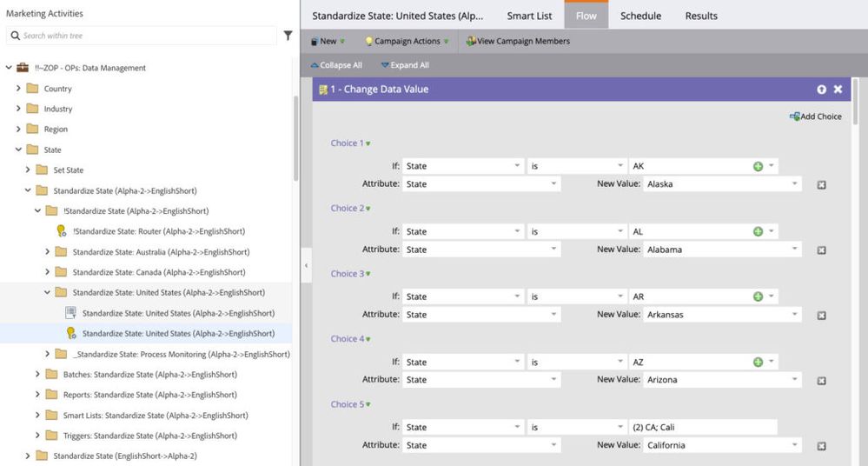Screen dimensions: 868x466
Task: Click the filter funnel icon beside tree search
Action: click(x=288, y=36)
